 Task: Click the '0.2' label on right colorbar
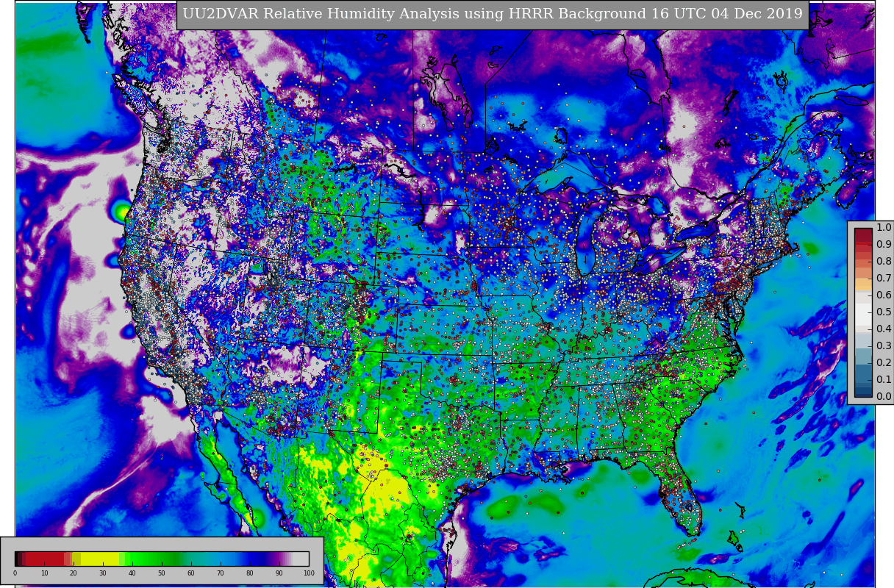pos(884,363)
